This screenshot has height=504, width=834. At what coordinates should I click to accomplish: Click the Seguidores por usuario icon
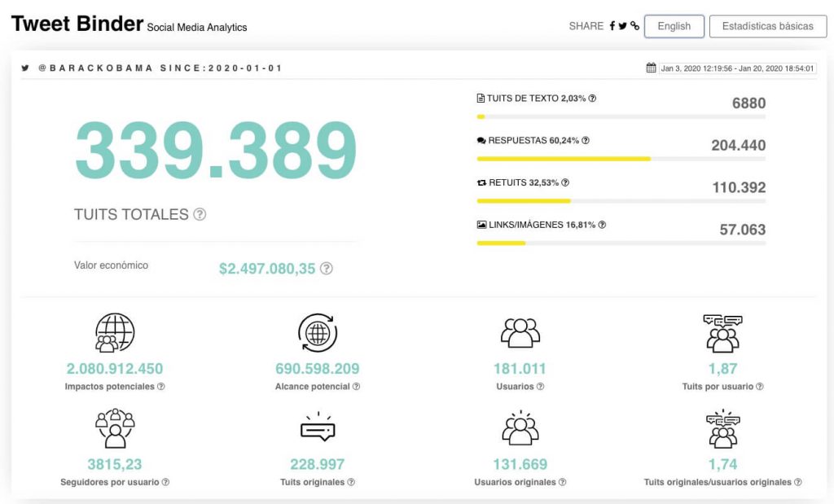[x=115, y=428]
